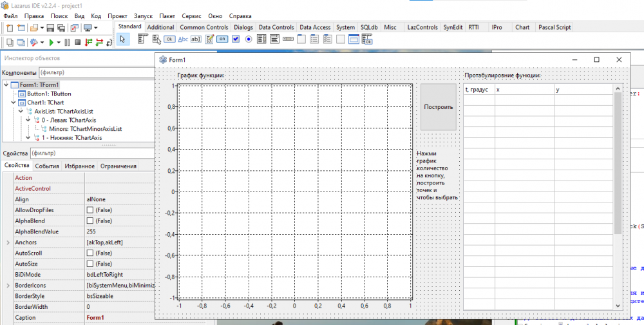This screenshot has width=644, height=325.
Task: Click the green Run program icon
Action: click(x=50, y=42)
